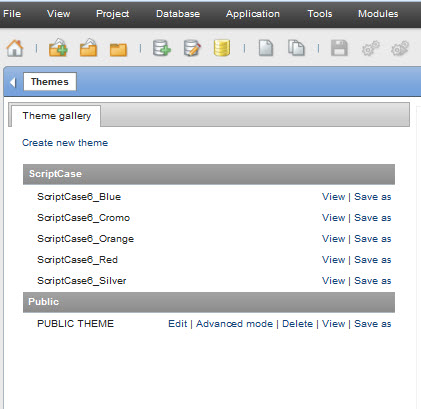The image size is (421, 409).
Task: Open the Database menu
Action: 178,14
